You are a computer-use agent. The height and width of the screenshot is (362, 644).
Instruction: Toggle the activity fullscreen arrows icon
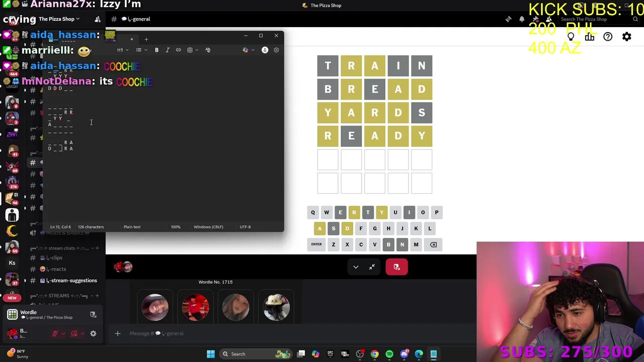click(372, 267)
